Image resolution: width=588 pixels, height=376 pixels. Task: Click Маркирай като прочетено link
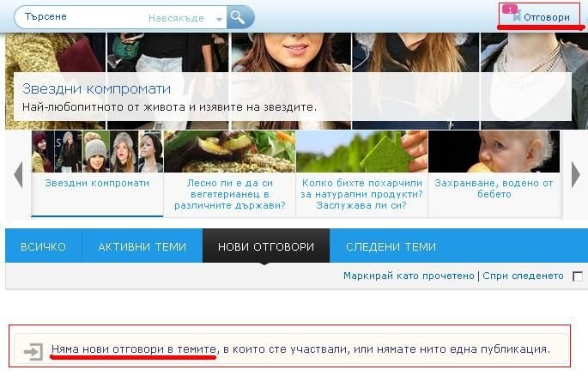point(409,276)
